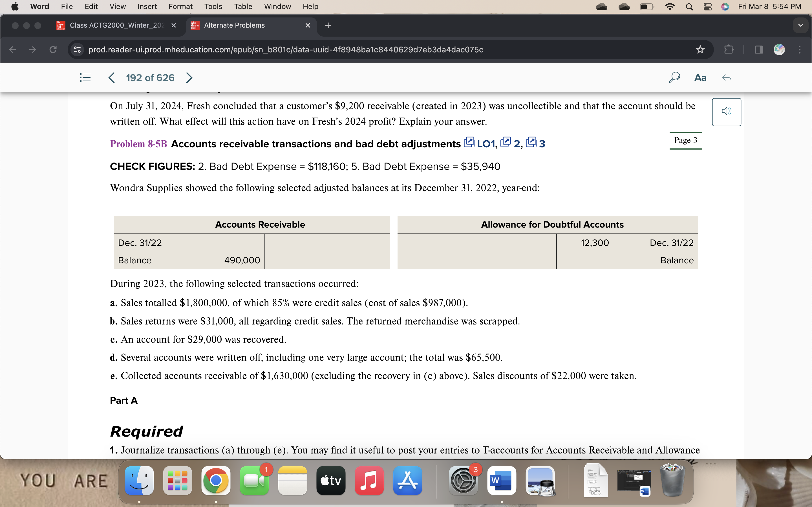Screen dimensions: 812x507
Task: Click the return arrow in the reader toolbar
Action: tap(727, 77)
